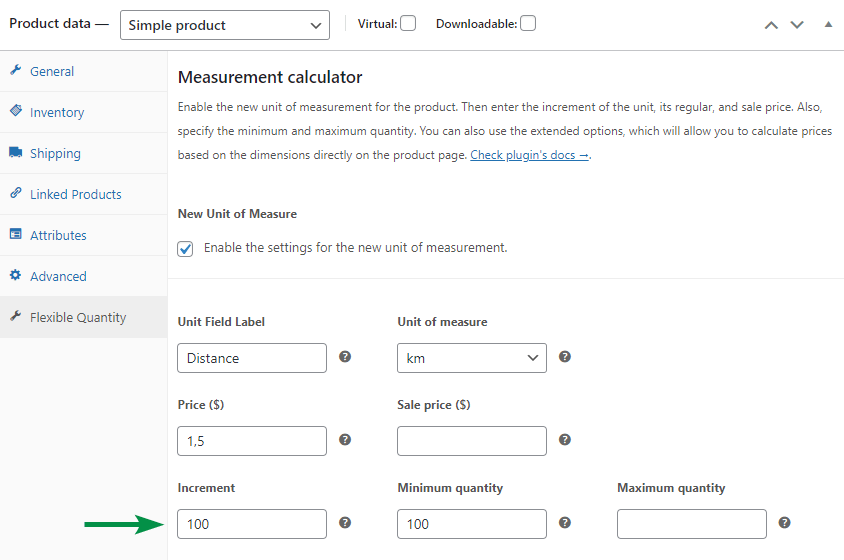Click the General tab wrench icon
This screenshot has height=560, width=844.
[x=16, y=70]
